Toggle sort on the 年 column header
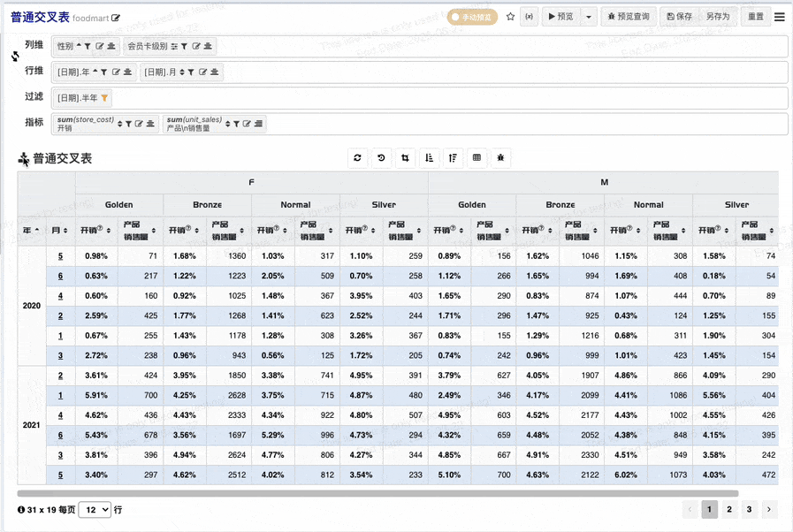This screenshot has height=532, width=793. 31,230
